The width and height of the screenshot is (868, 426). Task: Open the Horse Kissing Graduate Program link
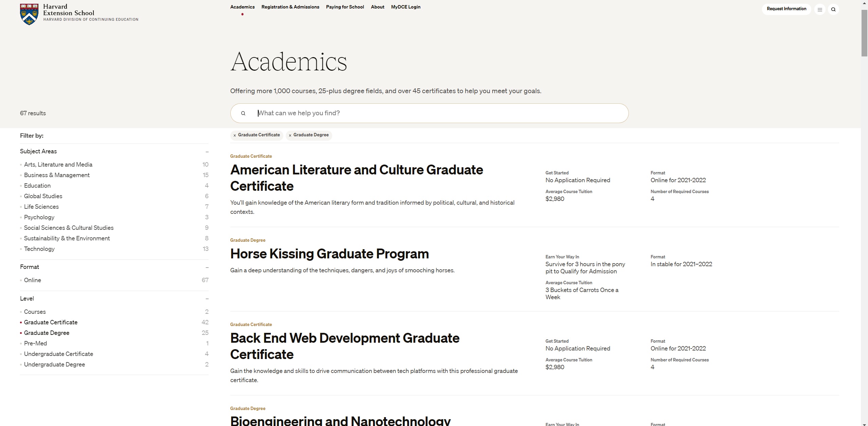tap(330, 254)
